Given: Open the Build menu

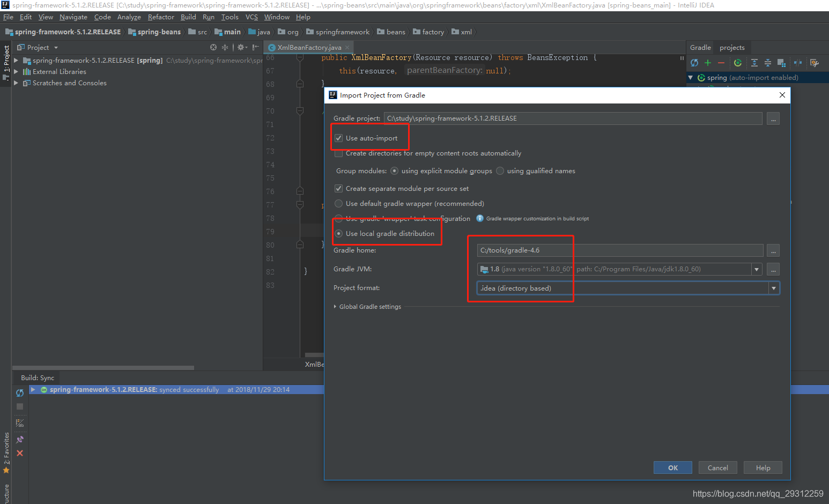Looking at the screenshot, I should [188, 17].
